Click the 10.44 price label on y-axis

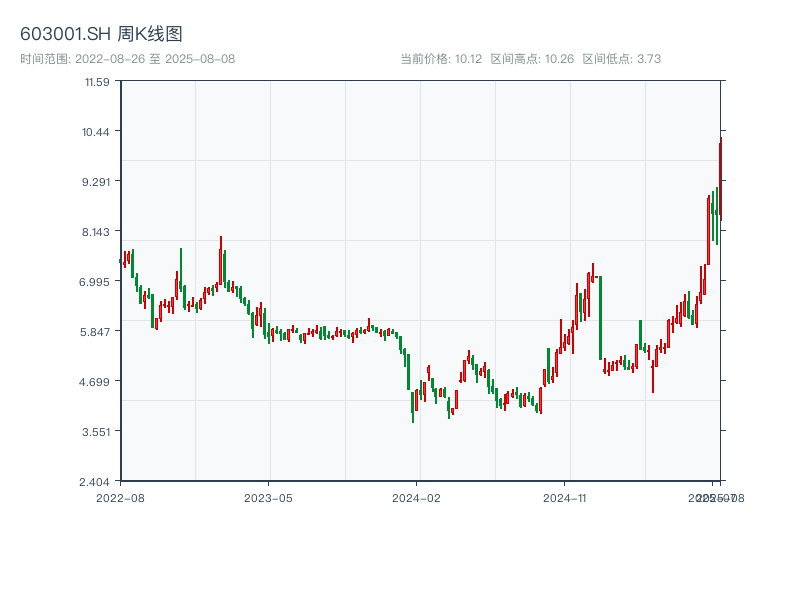97,132
